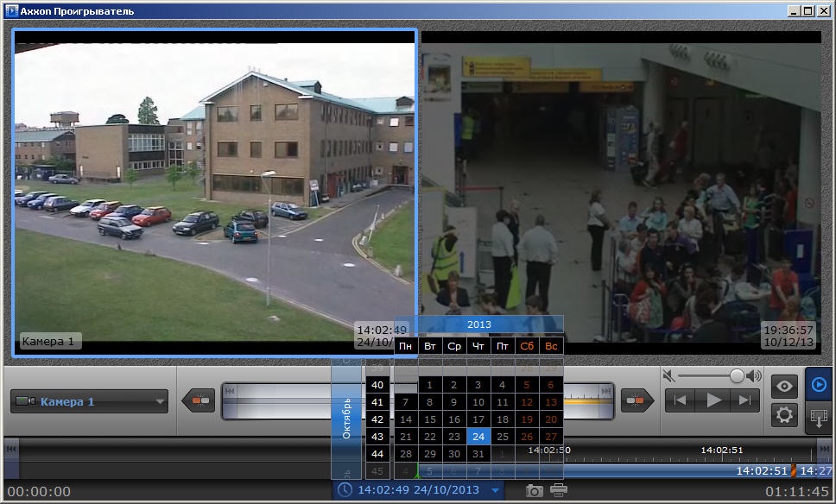Click the play button
The height and width of the screenshot is (504, 836).
pos(713,400)
